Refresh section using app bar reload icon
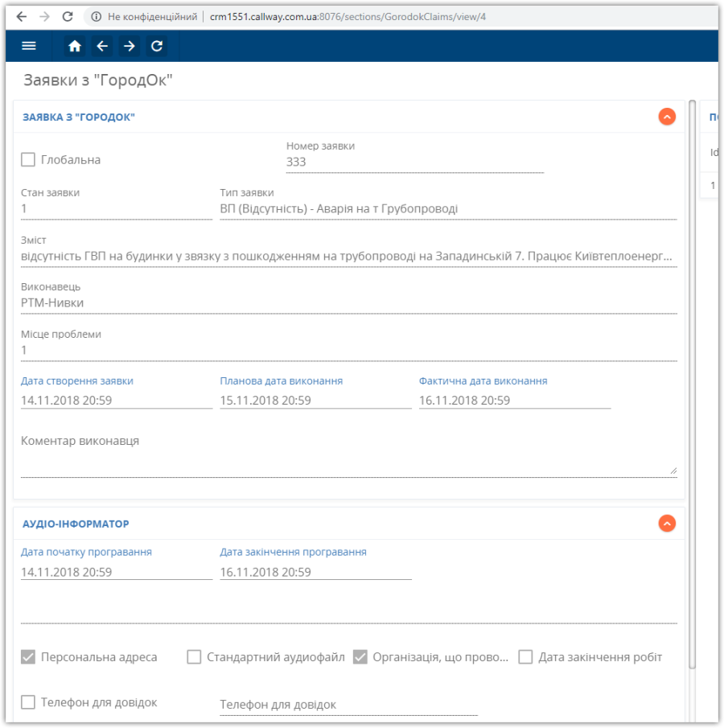Screen dimensions: 724x728 157,46
